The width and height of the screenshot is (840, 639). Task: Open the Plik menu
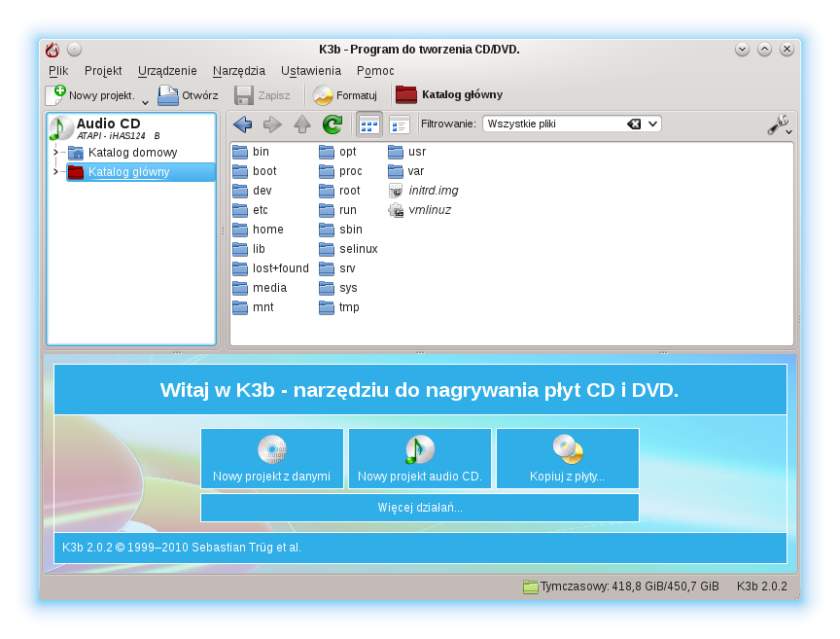pyautogui.click(x=58, y=71)
